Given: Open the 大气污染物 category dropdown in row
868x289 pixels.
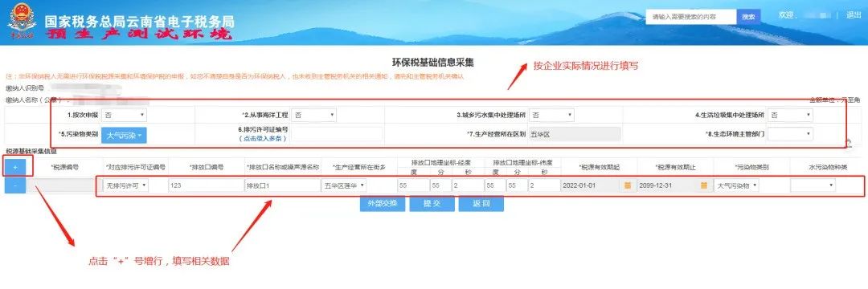Looking at the screenshot, I should click(736, 185).
